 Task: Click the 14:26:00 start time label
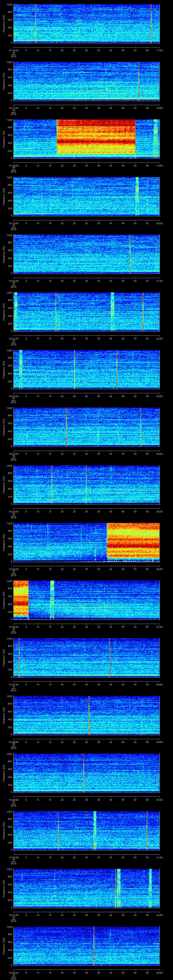[13, 627]
